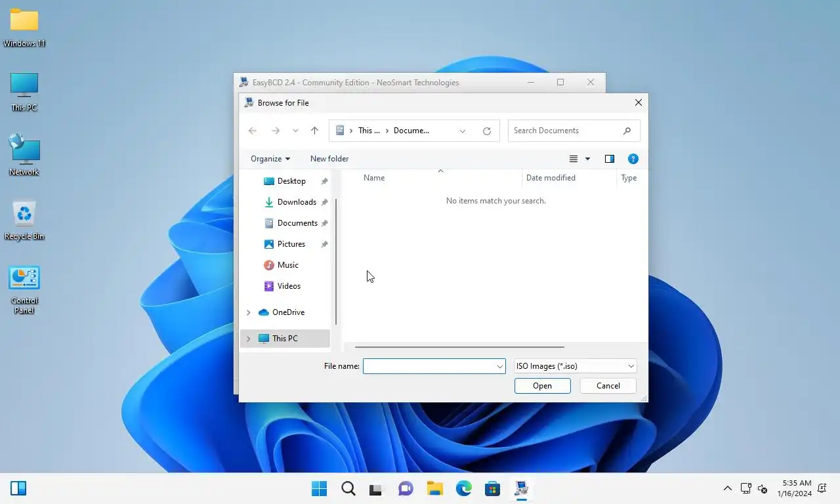840x504 pixels.
Task: Click the Cancel button
Action: click(x=608, y=386)
